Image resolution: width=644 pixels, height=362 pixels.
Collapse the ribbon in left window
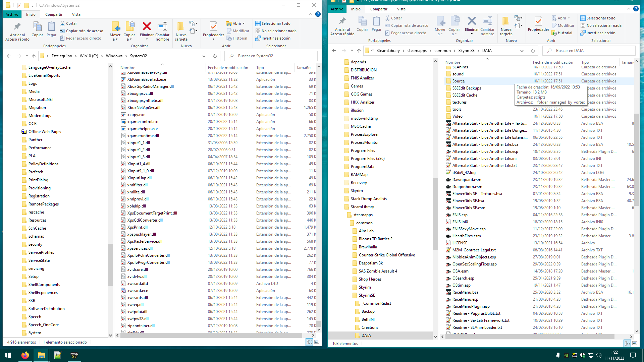[x=310, y=14]
